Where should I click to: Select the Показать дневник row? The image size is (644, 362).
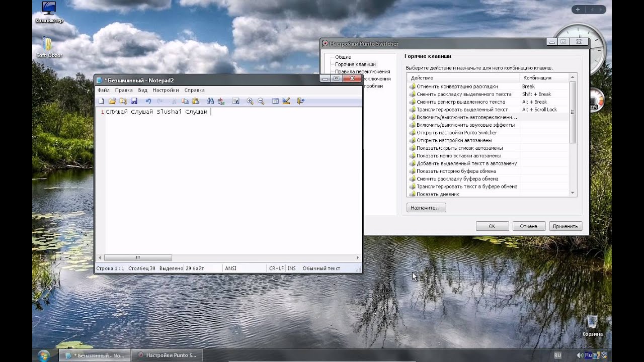(488, 194)
